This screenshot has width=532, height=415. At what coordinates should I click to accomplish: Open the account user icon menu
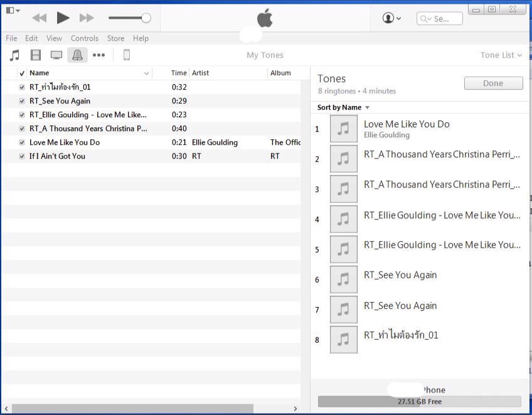(x=391, y=18)
